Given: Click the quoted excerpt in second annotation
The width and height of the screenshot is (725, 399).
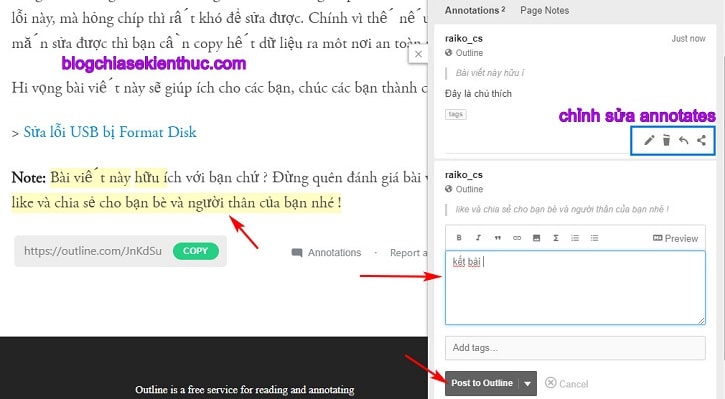Looking at the screenshot, I should pyautogui.click(x=562, y=209).
